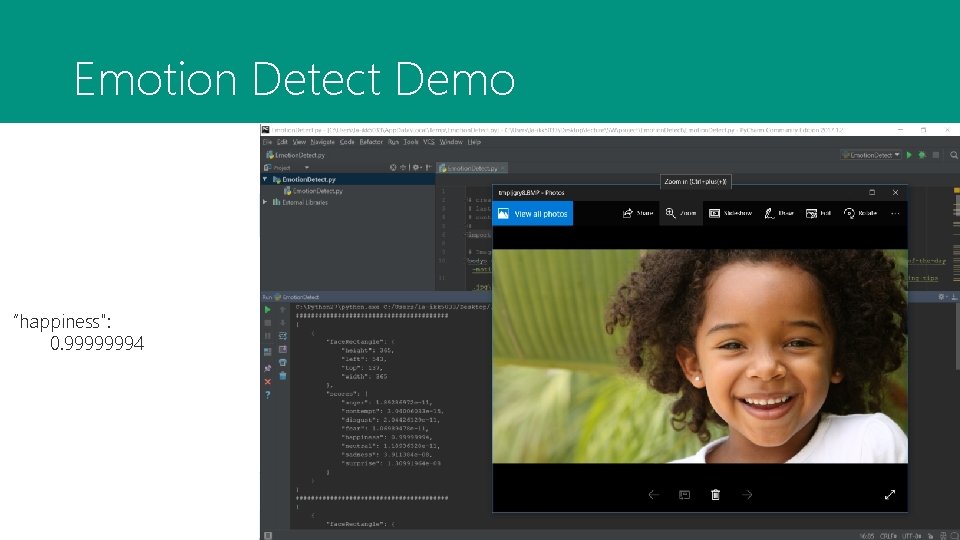Click the "happiness" line in console output
The image size is (960, 540).
(386, 437)
